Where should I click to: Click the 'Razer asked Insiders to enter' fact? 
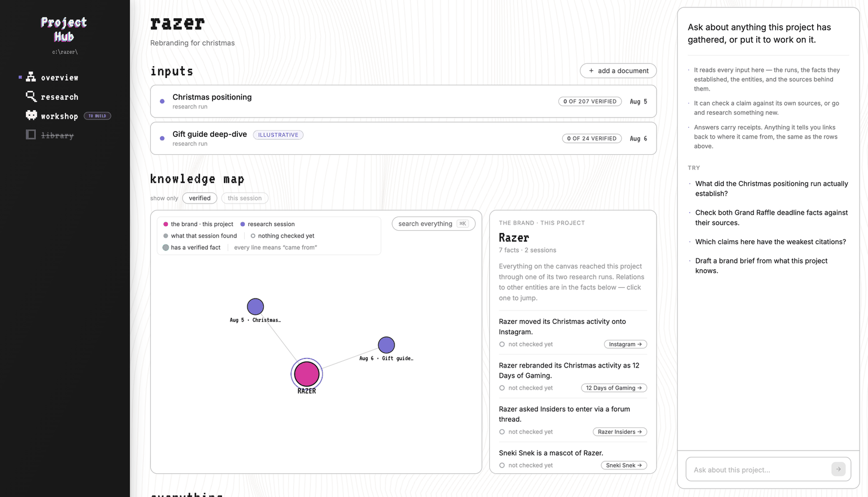tap(565, 414)
